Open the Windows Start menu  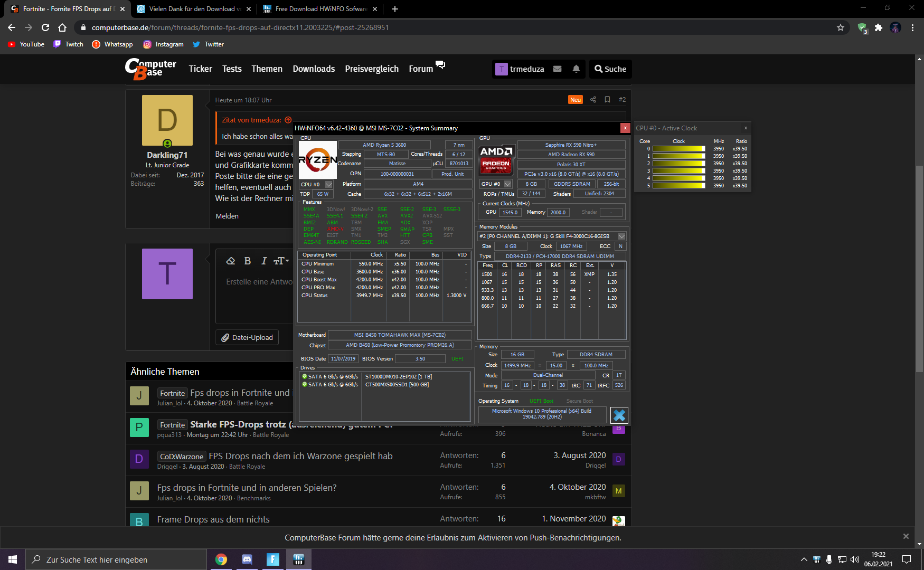click(x=13, y=559)
